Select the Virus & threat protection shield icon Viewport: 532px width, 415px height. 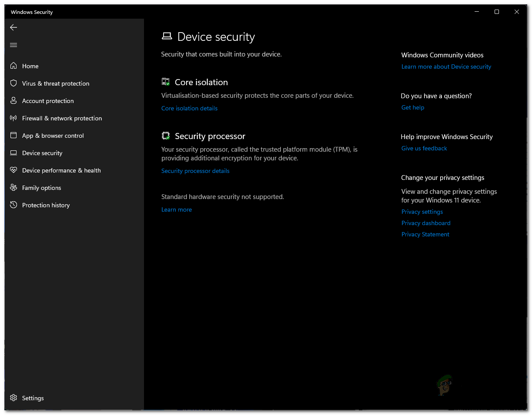13,83
